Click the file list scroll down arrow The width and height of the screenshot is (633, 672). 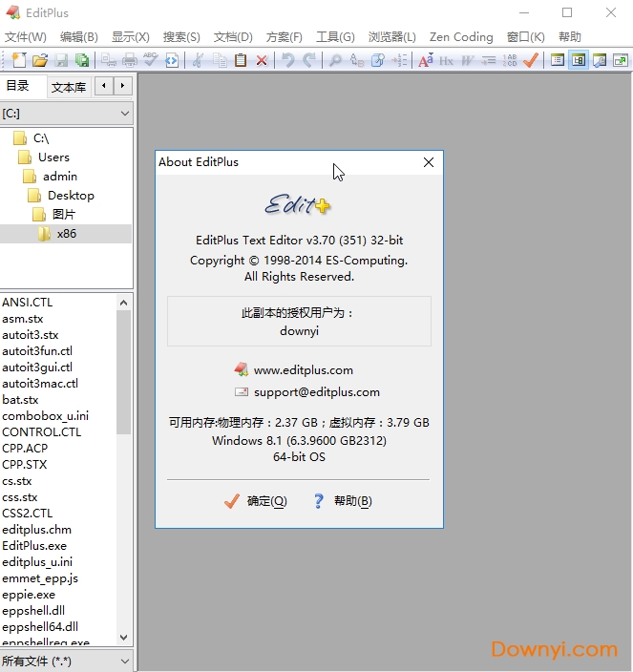click(x=124, y=638)
